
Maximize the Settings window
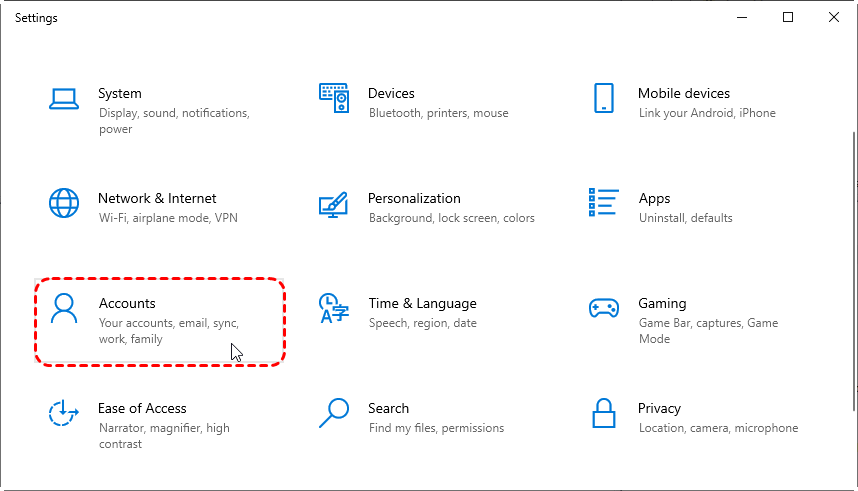pyautogui.click(x=788, y=17)
